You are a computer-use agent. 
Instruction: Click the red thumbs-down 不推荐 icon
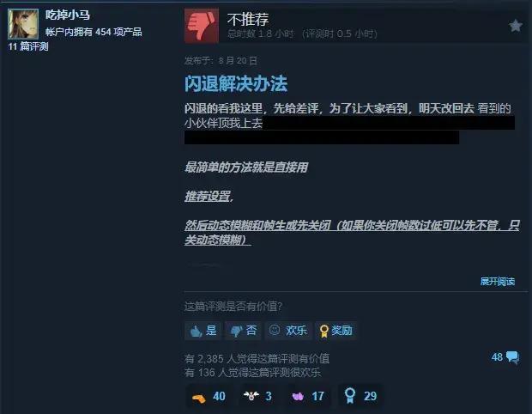pos(202,26)
